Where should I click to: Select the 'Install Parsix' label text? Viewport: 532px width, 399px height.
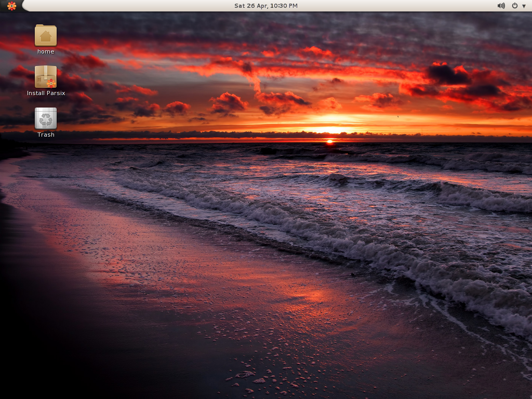pos(46,93)
